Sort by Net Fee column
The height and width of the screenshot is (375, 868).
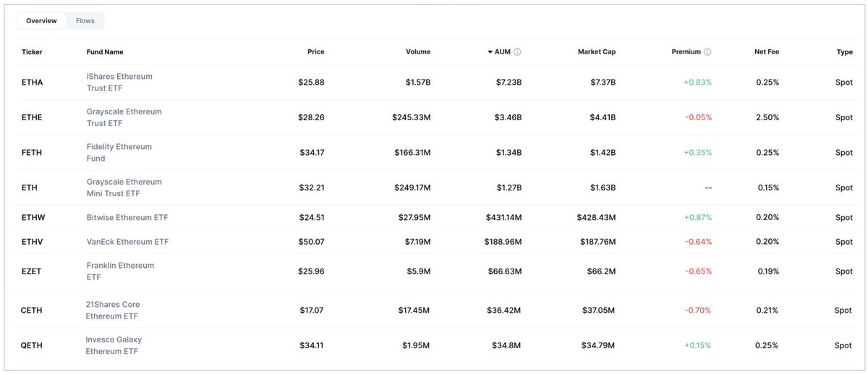click(767, 52)
